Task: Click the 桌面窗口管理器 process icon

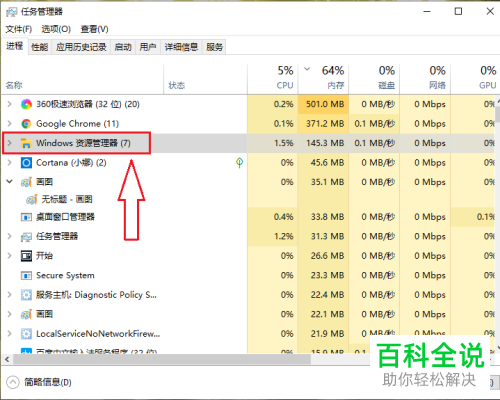Action: pos(26,217)
